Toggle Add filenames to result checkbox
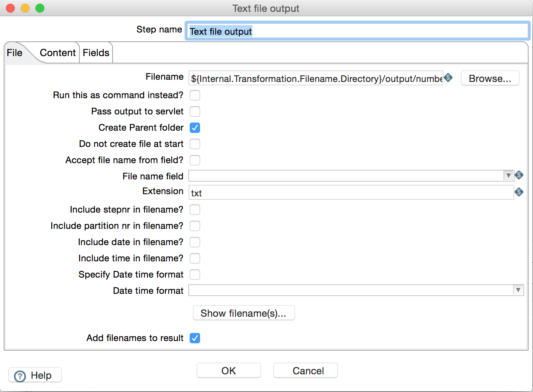Image resolution: width=533 pixels, height=392 pixels. [x=195, y=338]
